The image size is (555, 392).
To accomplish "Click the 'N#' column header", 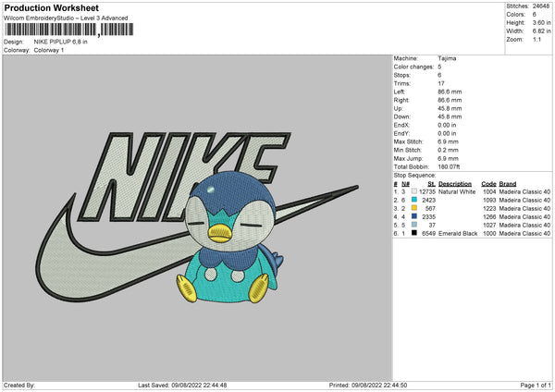I will (405, 184).
